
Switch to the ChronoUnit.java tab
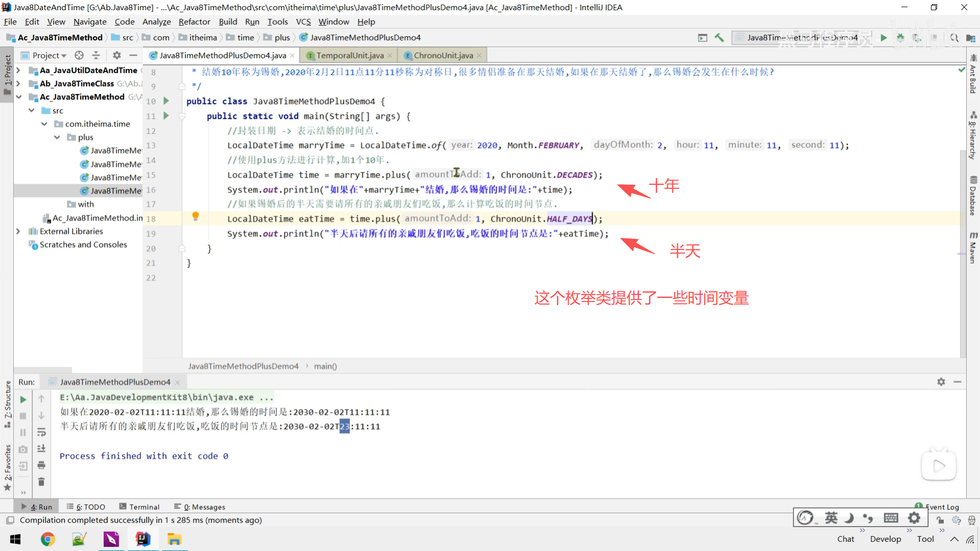click(443, 55)
